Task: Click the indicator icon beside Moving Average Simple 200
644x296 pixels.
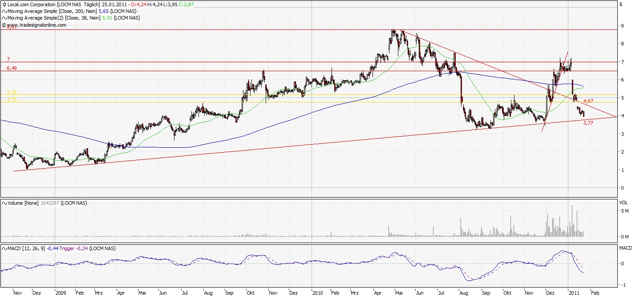Action: (x=4, y=11)
